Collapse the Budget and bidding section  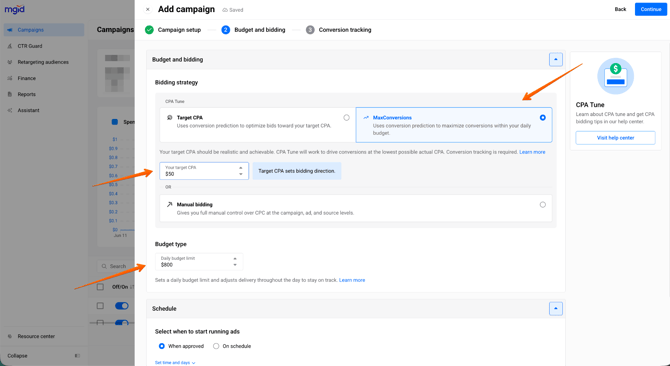pyautogui.click(x=555, y=60)
